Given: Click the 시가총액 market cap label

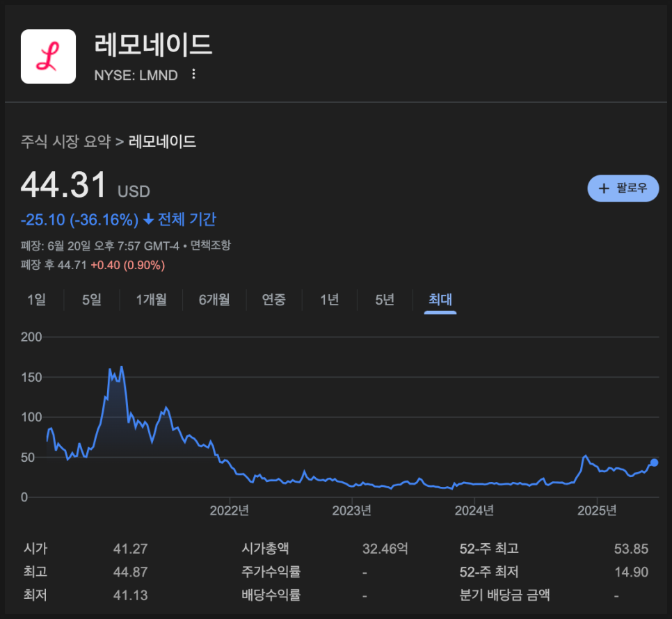Looking at the screenshot, I should [265, 549].
